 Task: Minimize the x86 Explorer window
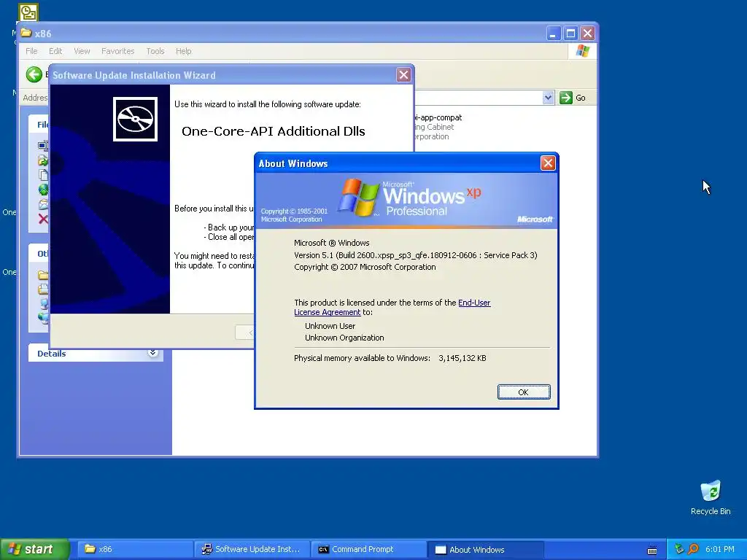pos(553,34)
